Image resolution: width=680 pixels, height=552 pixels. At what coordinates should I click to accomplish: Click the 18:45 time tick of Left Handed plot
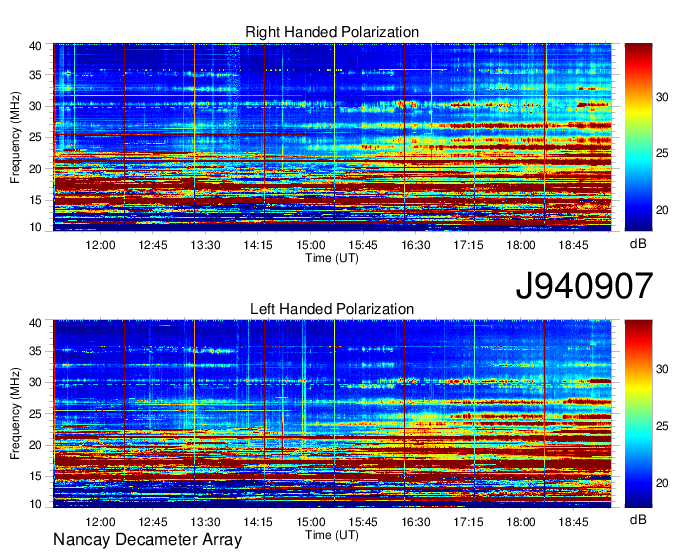coord(573,522)
